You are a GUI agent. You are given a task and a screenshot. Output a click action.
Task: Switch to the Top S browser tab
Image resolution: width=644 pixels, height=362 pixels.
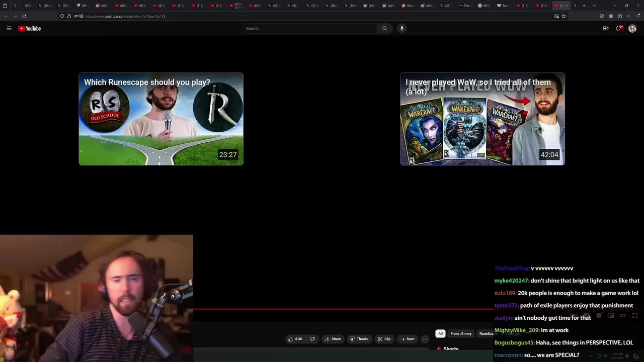[x=503, y=6]
